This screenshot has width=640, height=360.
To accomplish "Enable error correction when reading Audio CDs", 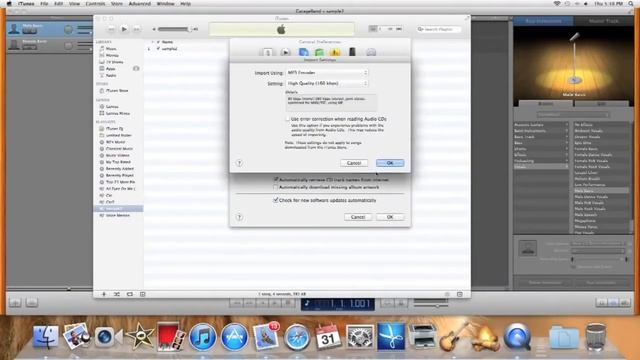I will tap(287, 119).
